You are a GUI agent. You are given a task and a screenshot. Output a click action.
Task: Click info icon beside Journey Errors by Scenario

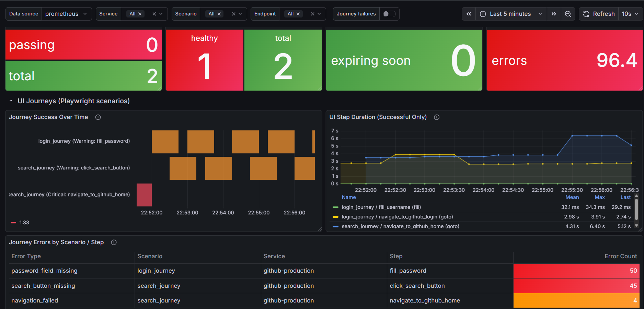pyautogui.click(x=114, y=242)
